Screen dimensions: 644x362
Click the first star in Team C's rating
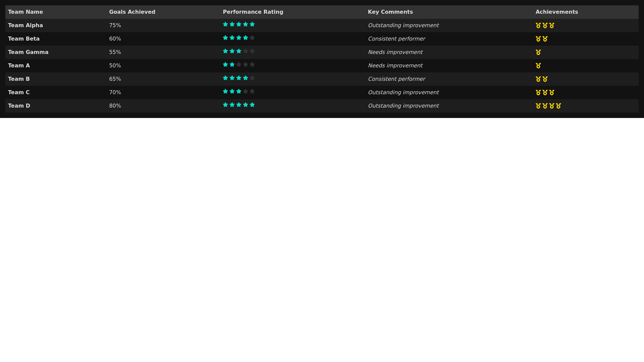pos(225,92)
